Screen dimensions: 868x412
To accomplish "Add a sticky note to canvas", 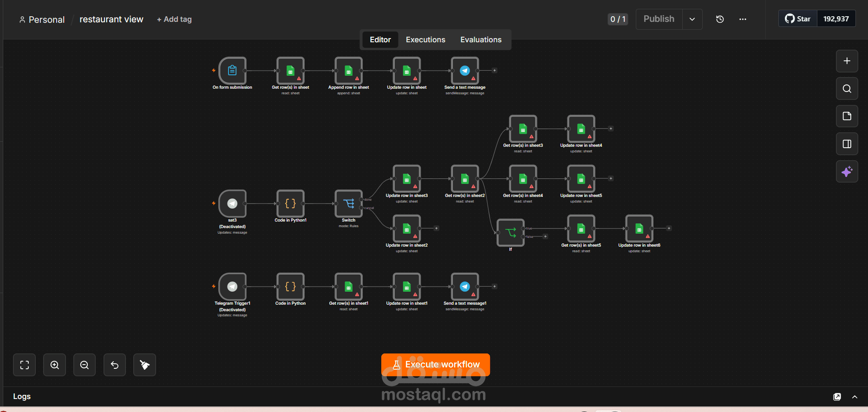I will [847, 116].
